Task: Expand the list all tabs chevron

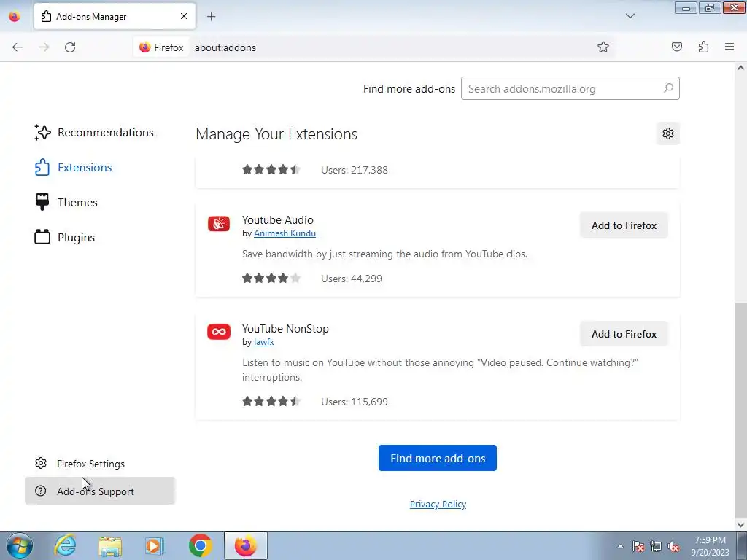Action: coord(630,16)
